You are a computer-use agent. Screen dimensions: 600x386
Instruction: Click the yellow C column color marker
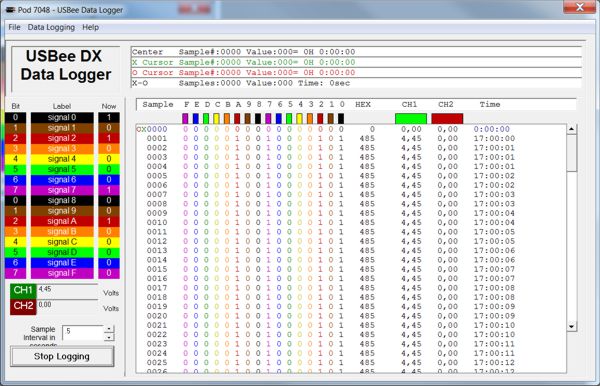(217, 119)
